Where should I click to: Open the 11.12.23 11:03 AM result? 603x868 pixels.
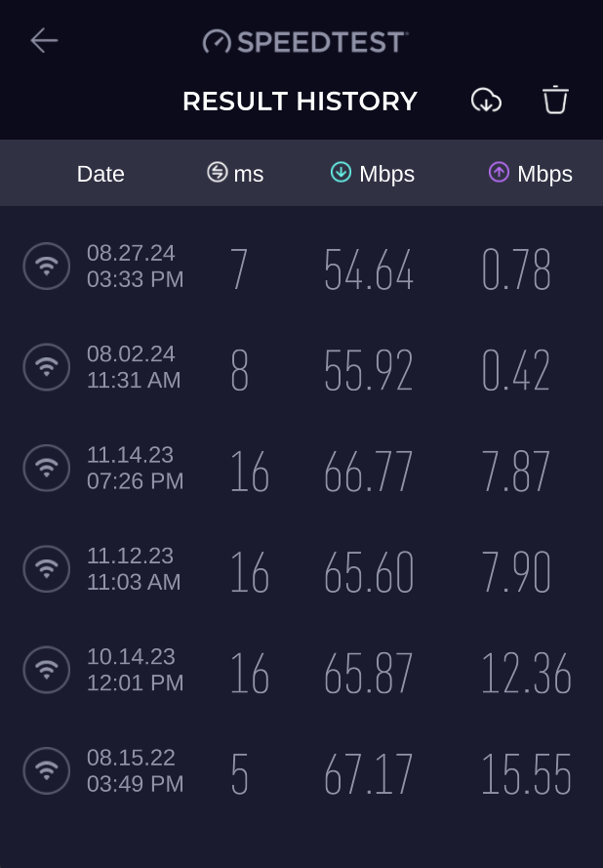tap(134, 568)
